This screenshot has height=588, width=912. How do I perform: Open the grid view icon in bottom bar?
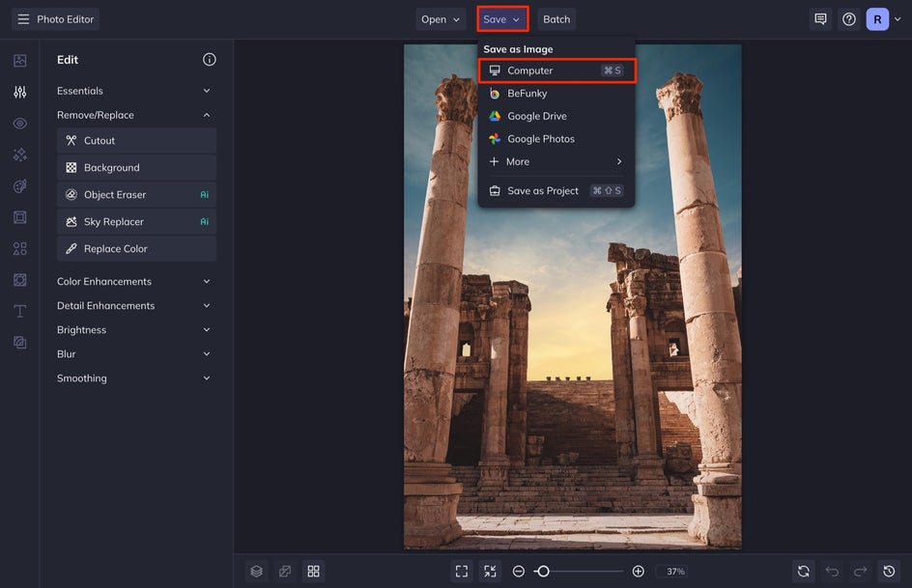(313, 572)
